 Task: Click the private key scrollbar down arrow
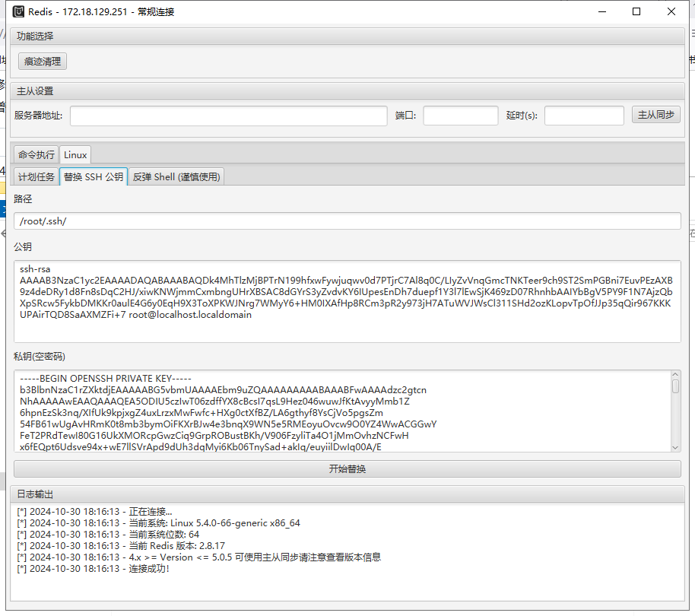tap(675, 448)
